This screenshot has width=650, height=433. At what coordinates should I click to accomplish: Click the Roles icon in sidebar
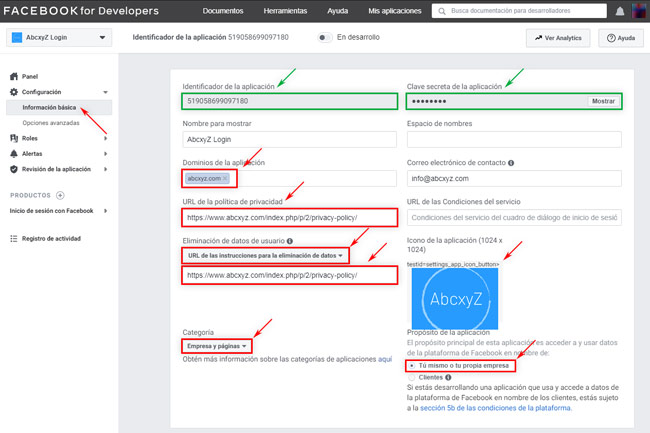click(14, 138)
